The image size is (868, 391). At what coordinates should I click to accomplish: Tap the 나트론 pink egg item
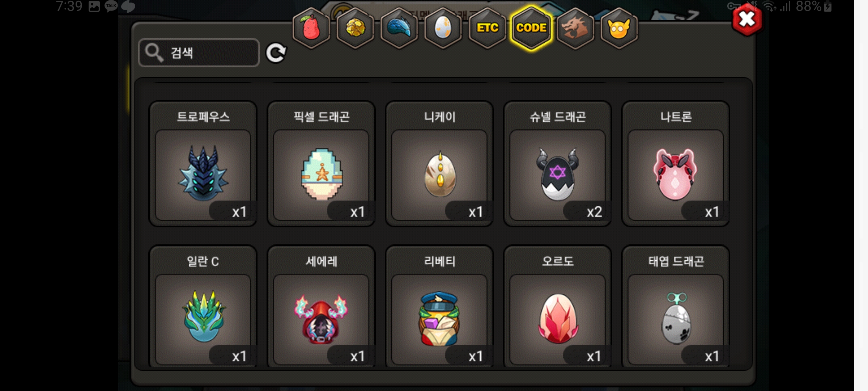(x=676, y=164)
